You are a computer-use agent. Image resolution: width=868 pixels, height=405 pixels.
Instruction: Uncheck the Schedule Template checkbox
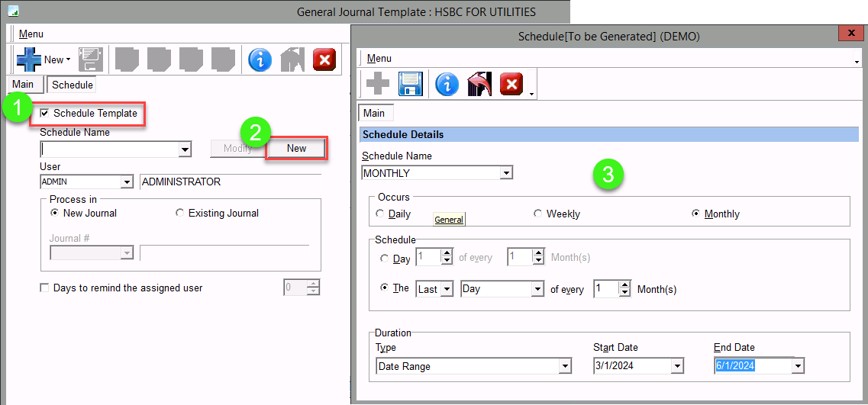[44, 114]
